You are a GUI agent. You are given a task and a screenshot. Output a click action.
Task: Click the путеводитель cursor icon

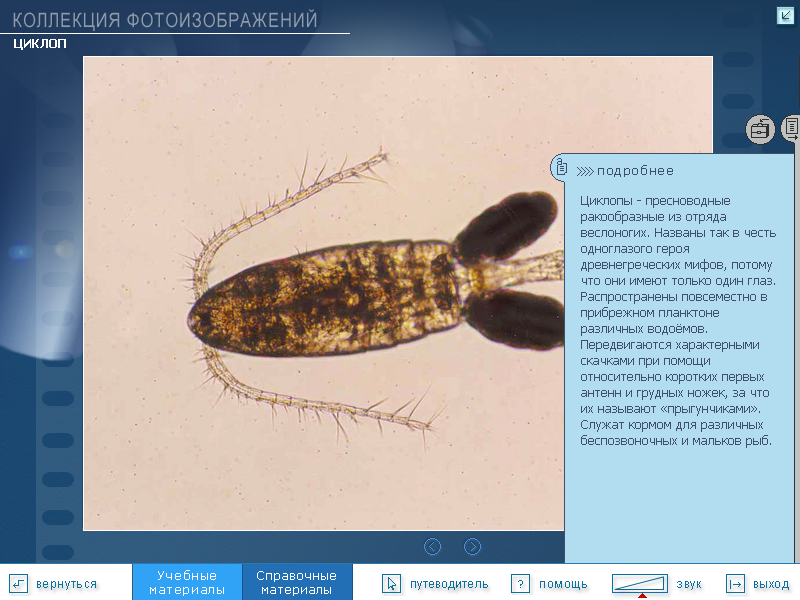(x=391, y=583)
